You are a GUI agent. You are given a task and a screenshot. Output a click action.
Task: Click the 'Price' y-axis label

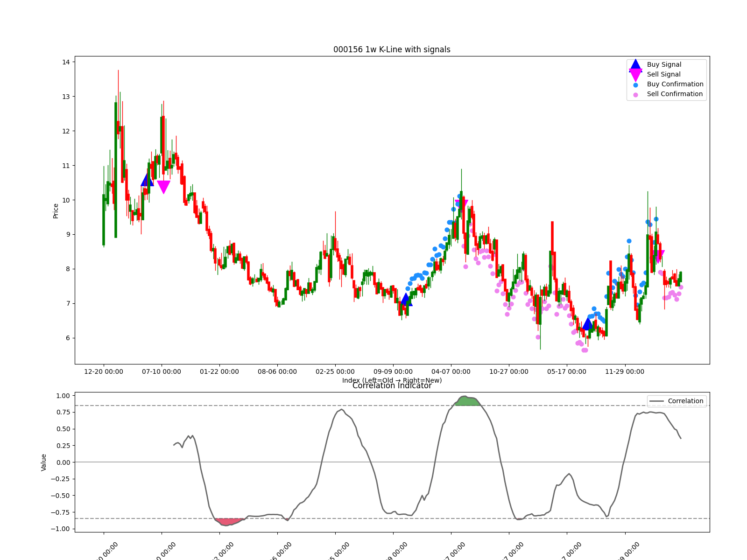pos(56,211)
